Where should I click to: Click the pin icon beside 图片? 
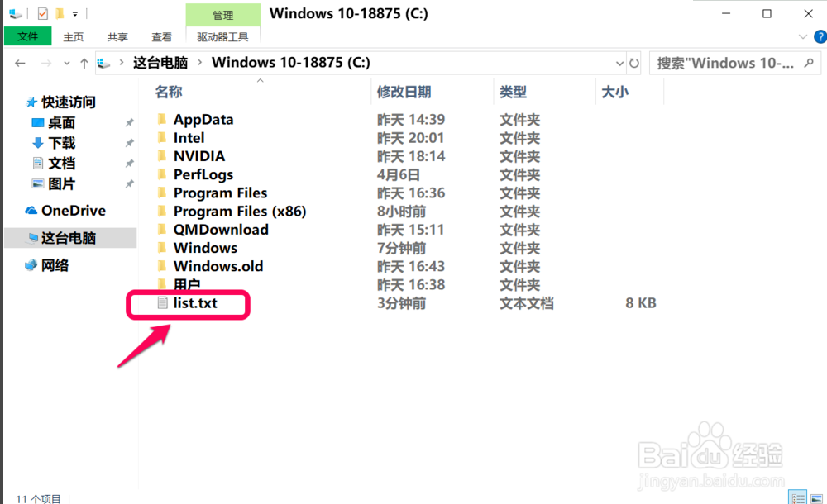[129, 184]
